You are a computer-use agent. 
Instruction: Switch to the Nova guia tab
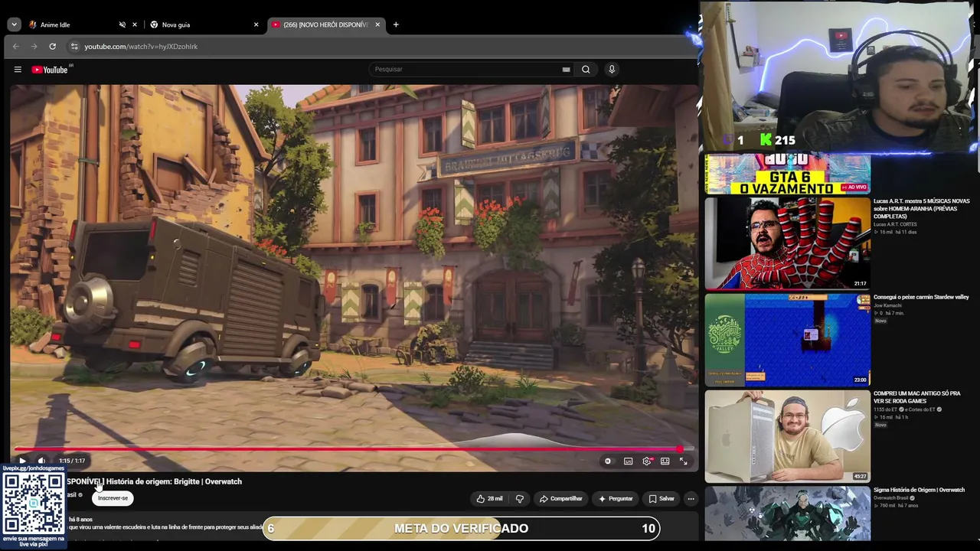coord(203,24)
